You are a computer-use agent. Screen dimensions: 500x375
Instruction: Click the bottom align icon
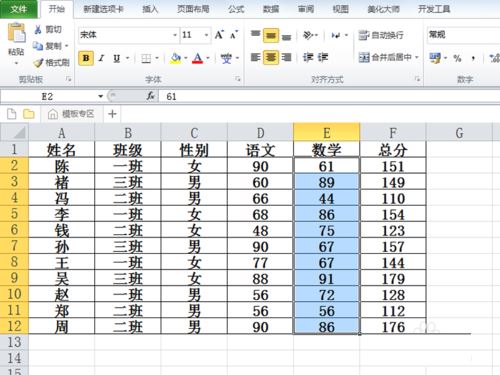pos(286,37)
